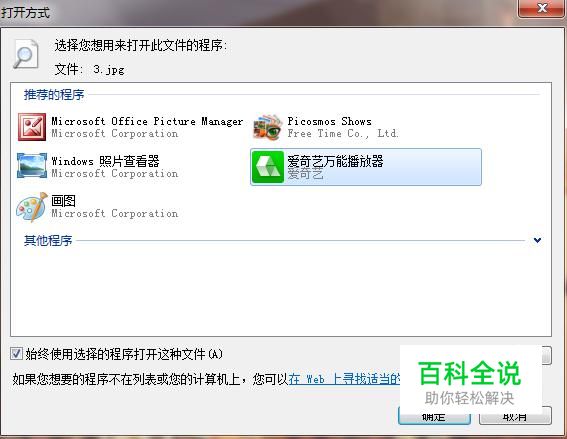Select the Windows 照片查看器 name entry
This screenshot has width=567, height=439.
click(105, 161)
